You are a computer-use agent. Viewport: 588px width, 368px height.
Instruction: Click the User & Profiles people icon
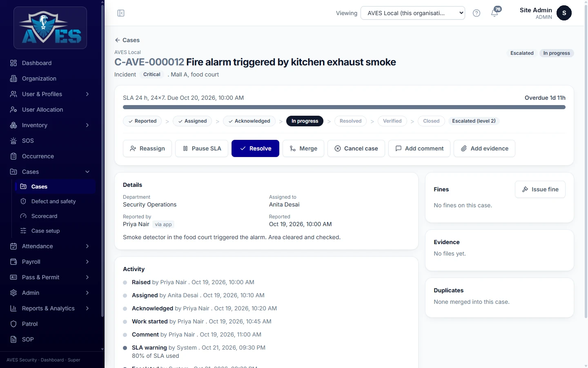(x=13, y=94)
